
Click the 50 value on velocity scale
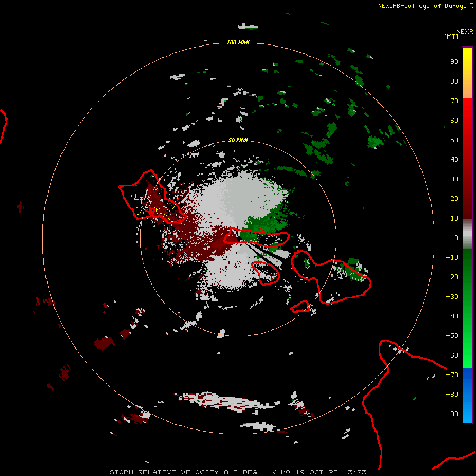point(454,140)
